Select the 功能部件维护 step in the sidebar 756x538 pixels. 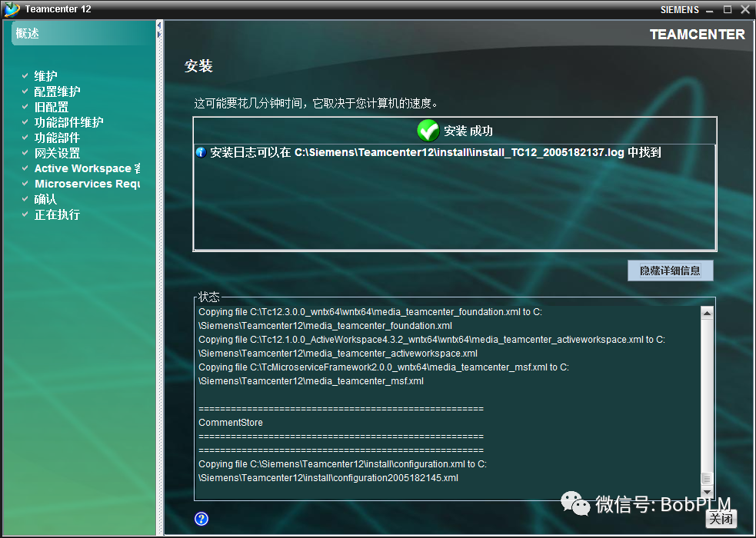point(69,122)
